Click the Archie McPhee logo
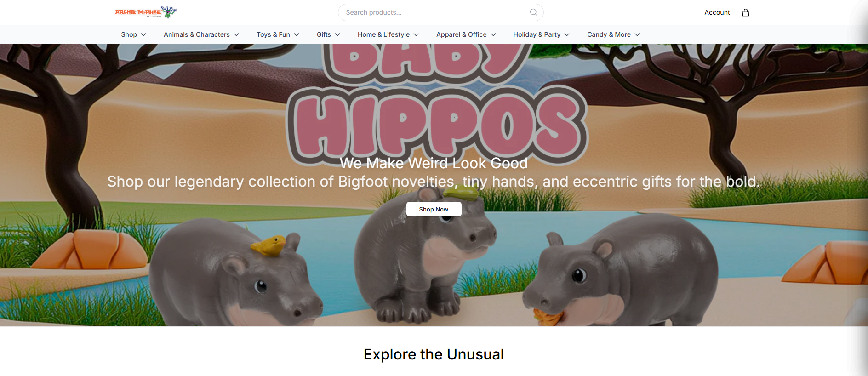This screenshot has height=376, width=868. (x=146, y=12)
